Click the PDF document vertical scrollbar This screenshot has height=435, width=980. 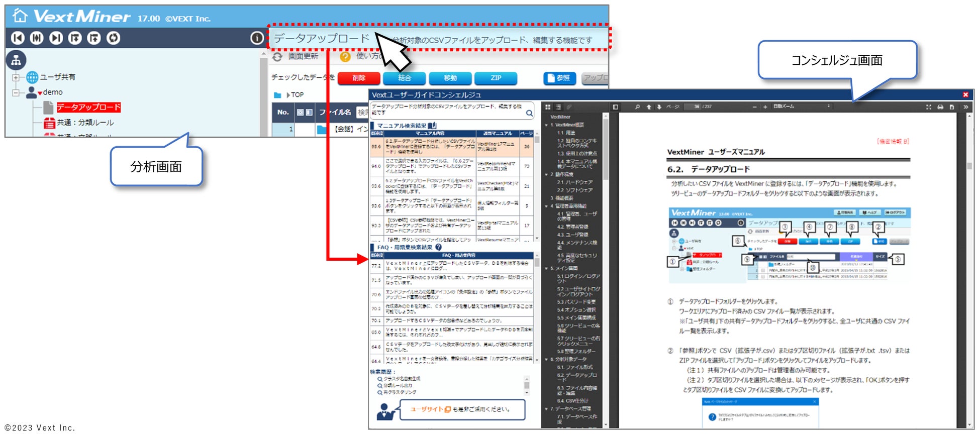(x=969, y=270)
